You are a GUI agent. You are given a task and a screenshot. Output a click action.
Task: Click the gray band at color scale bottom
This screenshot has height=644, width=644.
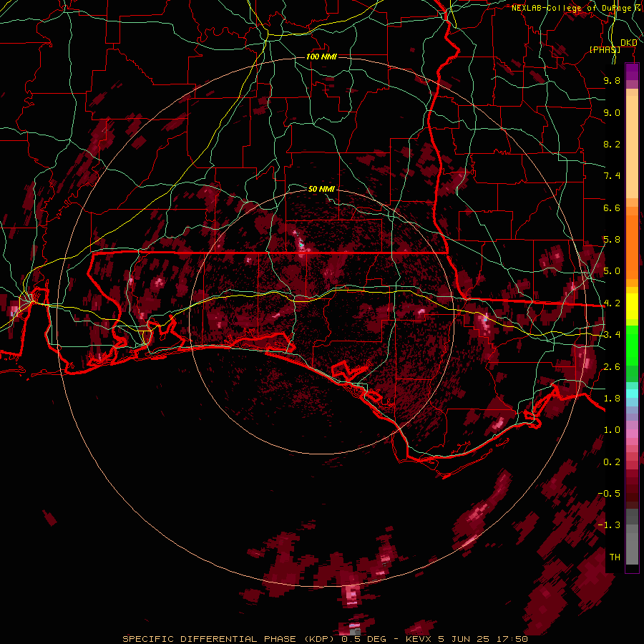pos(632,536)
